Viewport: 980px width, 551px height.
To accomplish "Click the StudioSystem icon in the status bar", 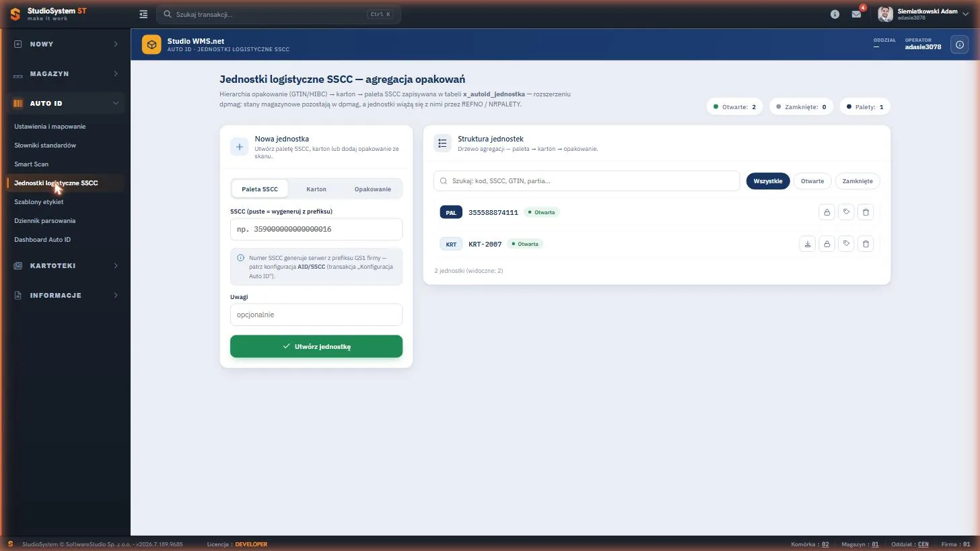I will [10, 544].
